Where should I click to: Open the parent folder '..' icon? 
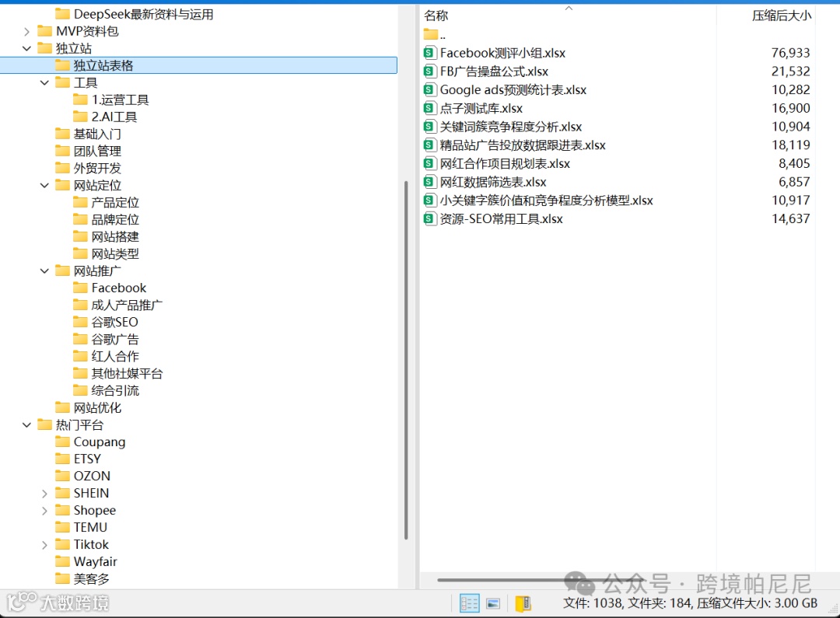[x=430, y=34]
